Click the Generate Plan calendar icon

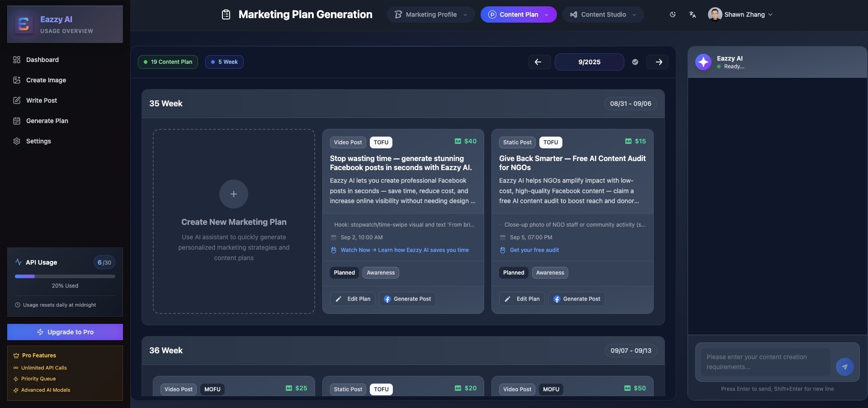[x=17, y=121]
